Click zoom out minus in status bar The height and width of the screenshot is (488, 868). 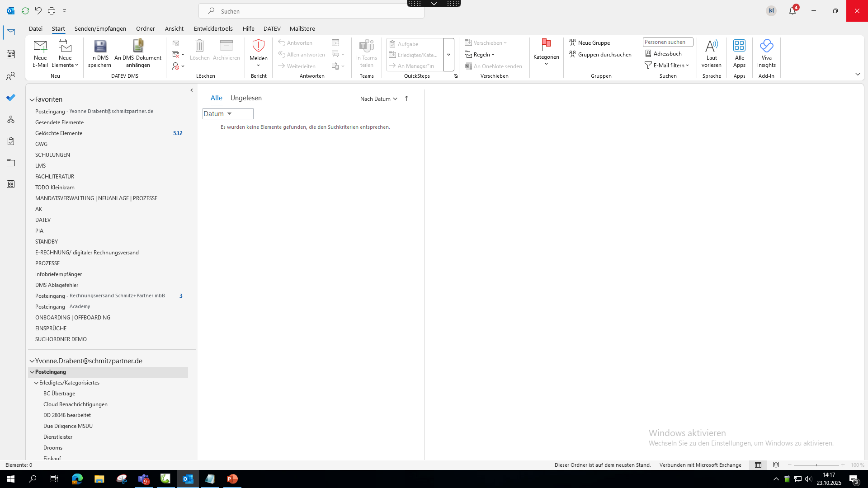click(790, 465)
